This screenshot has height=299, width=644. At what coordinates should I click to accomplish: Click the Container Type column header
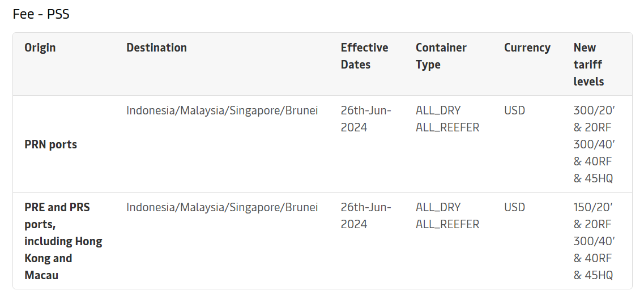coord(441,56)
